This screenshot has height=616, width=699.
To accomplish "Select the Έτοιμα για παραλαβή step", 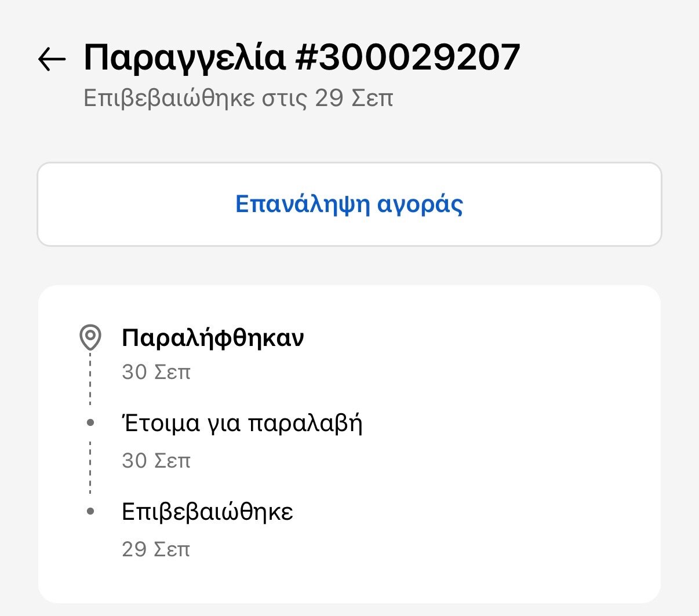I will pyautogui.click(x=242, y=424).
